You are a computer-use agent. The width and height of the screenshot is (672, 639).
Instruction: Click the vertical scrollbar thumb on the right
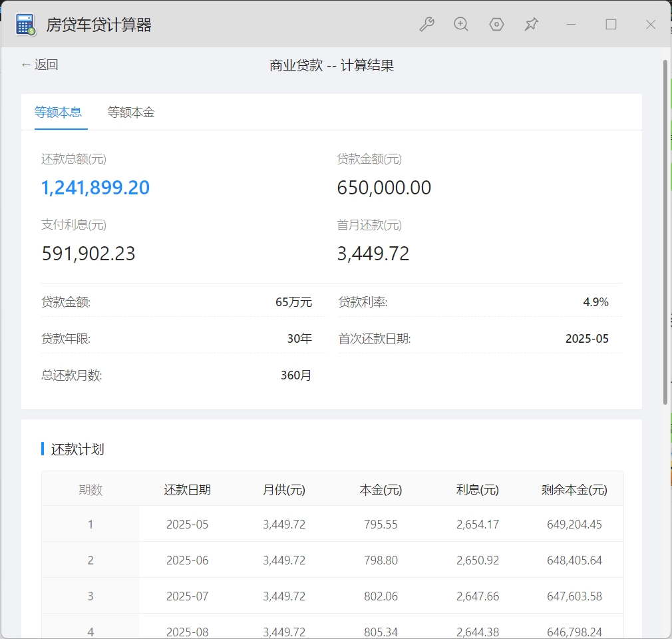coord(665,232)
